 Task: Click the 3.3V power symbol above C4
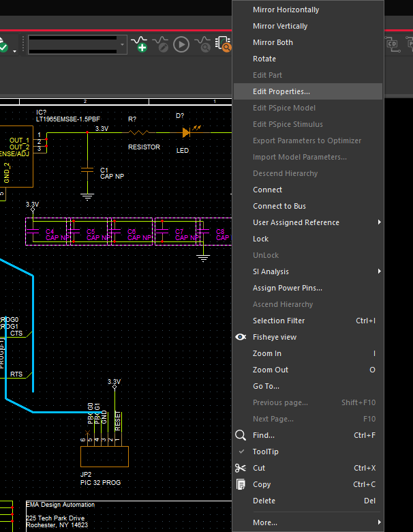(33, 206)
